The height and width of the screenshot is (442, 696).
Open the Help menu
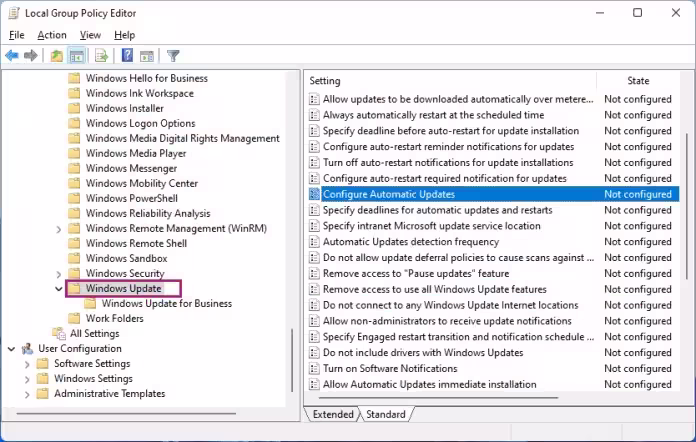click(x=124, y=35)
